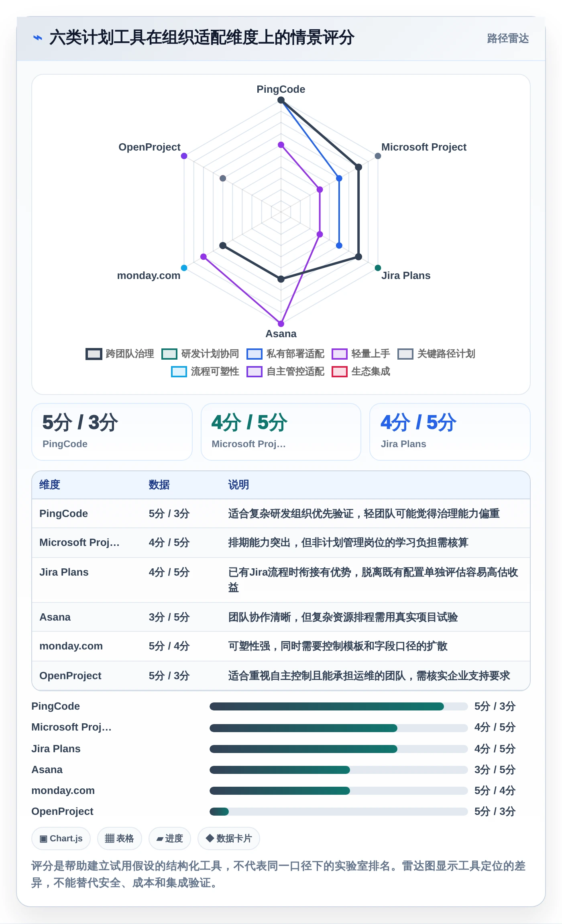Open the PingCode 5分 / 3分 data card

(112, 432)
